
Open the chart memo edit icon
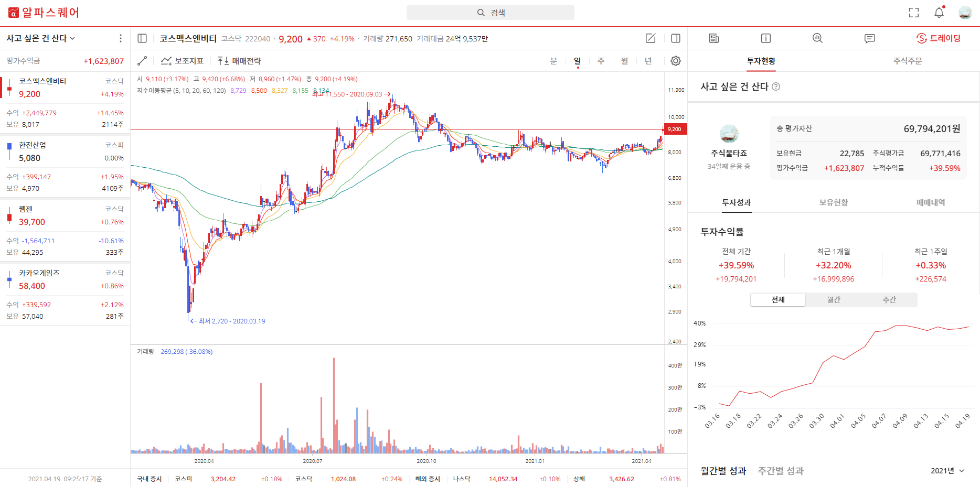point(651,38)
